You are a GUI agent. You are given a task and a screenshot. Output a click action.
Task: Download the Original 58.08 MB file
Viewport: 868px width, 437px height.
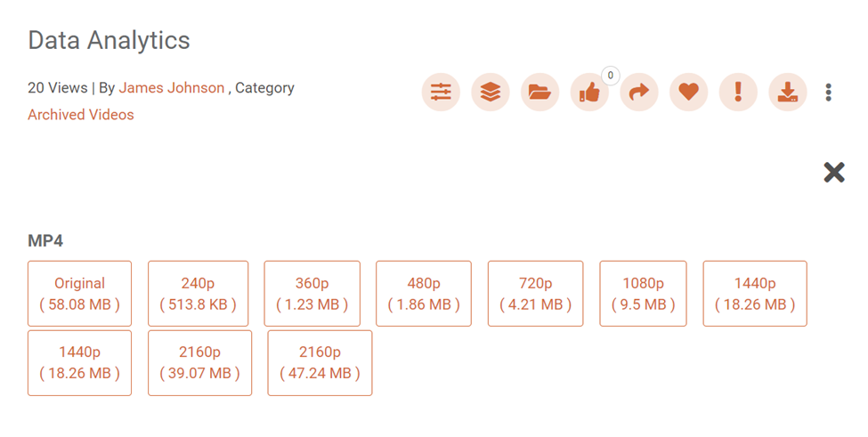(x=79, y=294)
